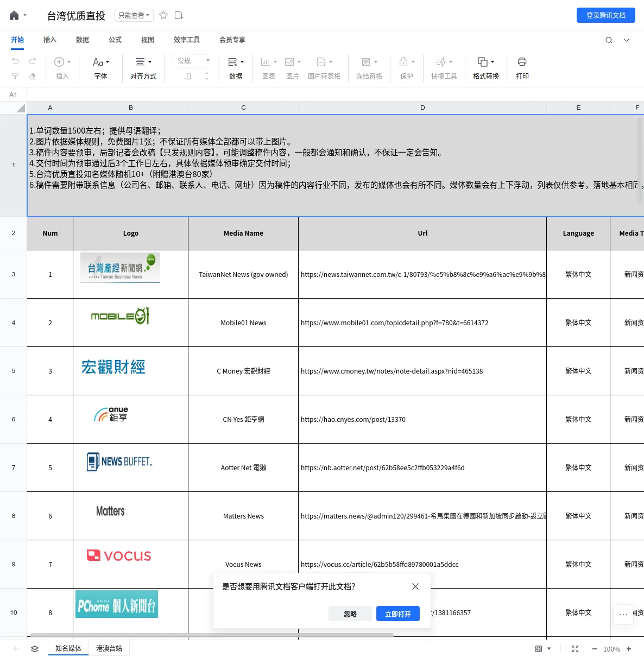Screen dimensions: 644x657
Task: Click the undo arrow icon
Action: 15,61
